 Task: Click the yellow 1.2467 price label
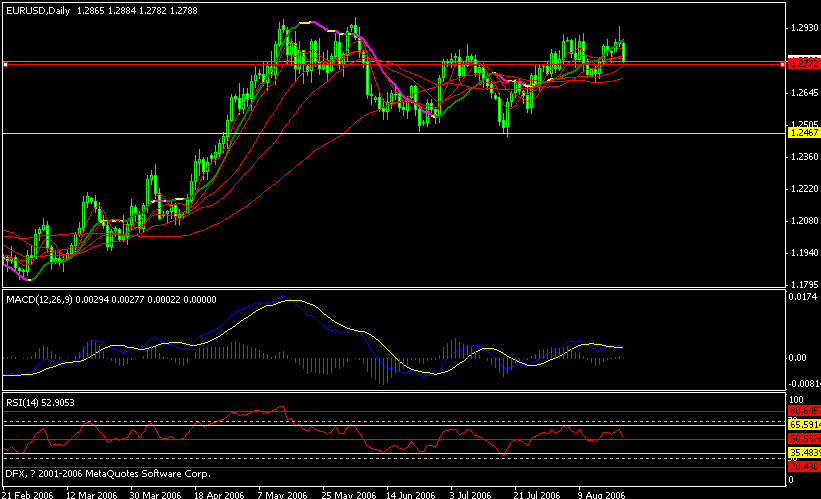coord(804,132)
